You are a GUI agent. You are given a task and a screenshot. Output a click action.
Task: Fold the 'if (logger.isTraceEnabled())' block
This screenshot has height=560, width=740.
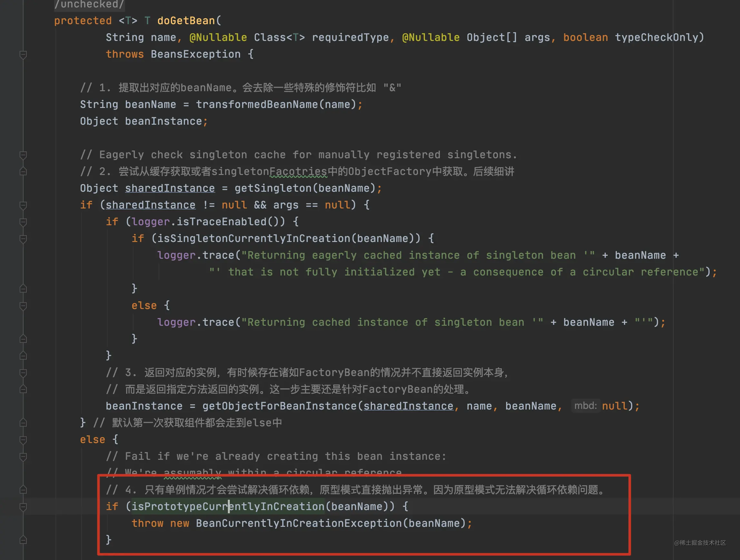(23, 222)
